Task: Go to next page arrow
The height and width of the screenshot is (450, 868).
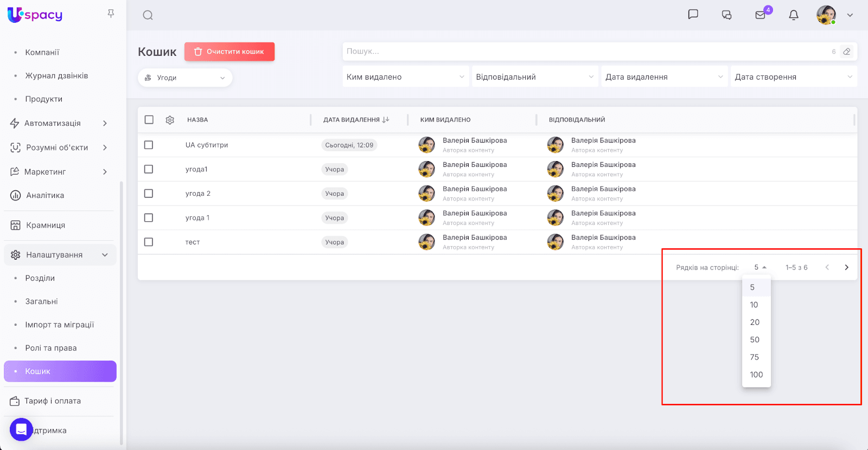Action: [846, 267]
